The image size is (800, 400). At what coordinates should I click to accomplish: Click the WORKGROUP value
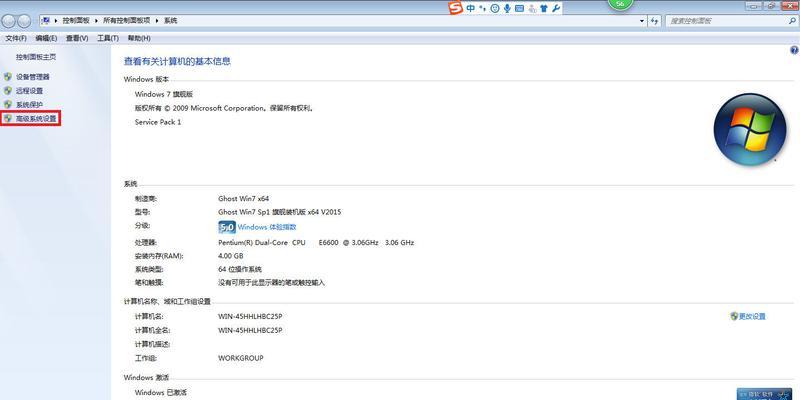click(x=241, y=358)
